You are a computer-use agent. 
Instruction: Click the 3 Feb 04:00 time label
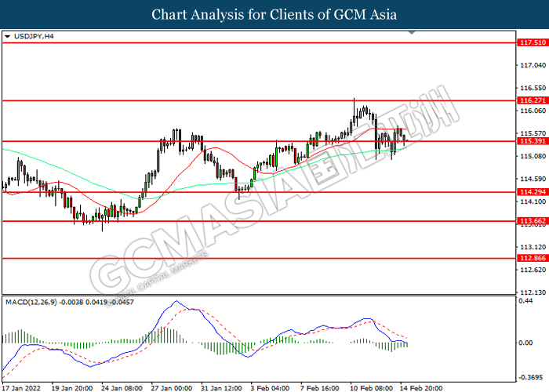tap(270, 388)
